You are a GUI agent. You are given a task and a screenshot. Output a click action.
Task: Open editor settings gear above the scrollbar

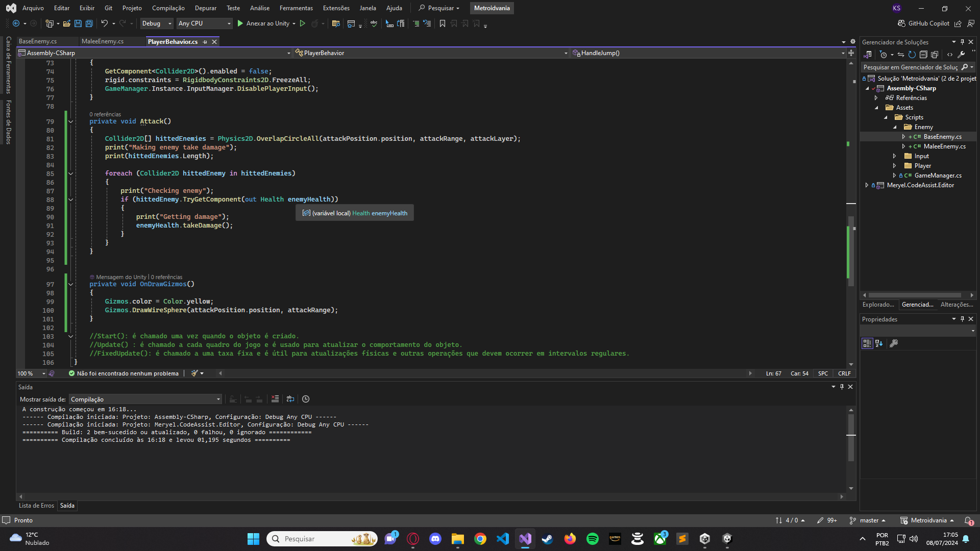coord(853,42)
